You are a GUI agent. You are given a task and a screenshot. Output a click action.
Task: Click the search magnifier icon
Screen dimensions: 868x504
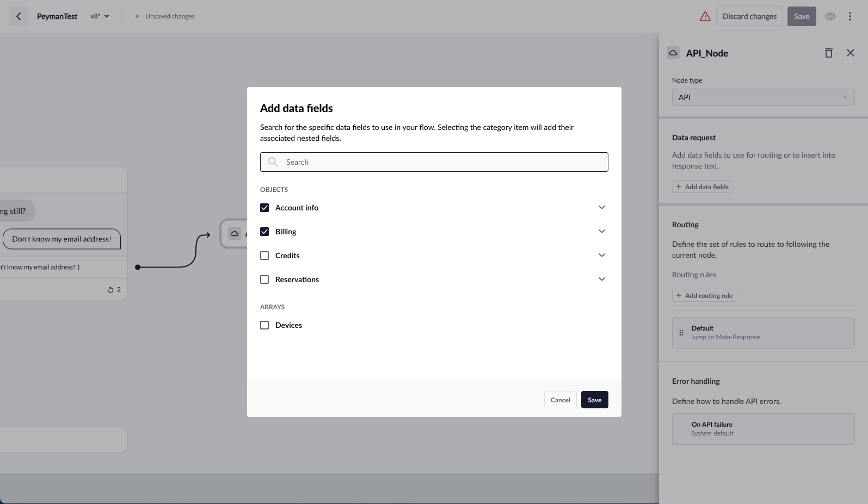[x=273, y=162]
